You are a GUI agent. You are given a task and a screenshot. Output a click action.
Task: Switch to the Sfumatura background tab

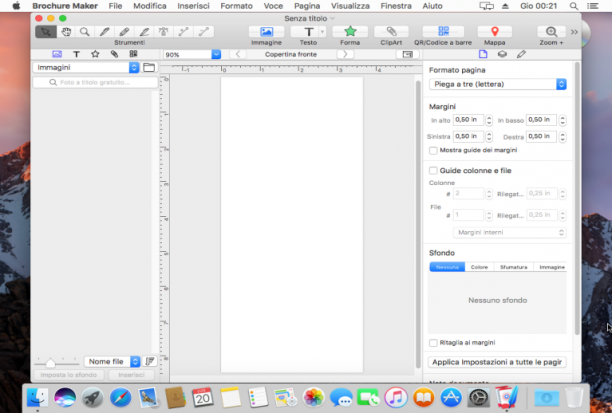coord(513,267)
